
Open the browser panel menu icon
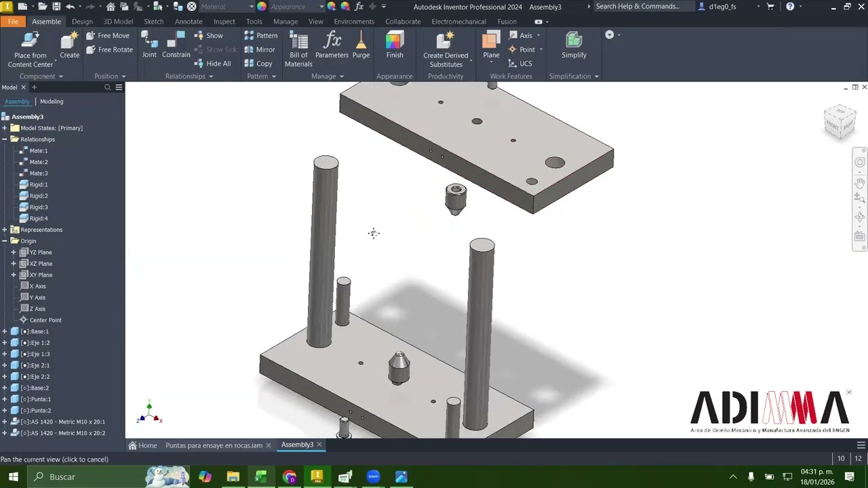(x=119, y=87)
